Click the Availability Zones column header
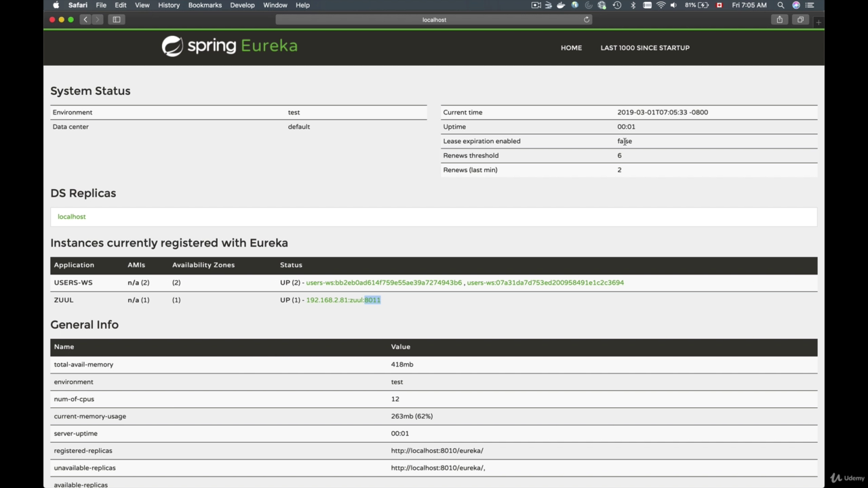The height and width of the screenshot is (488, 868). coord(203,265)
